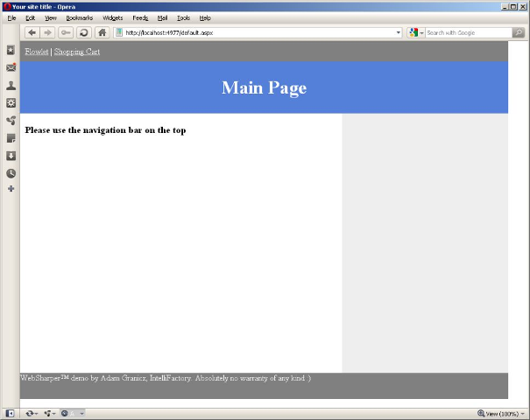Image resolution: width=530 pixels, height=420 pixels.
Task: Go back with the Back arrow button
Action: pyautogui.click(x=32, y=32)
